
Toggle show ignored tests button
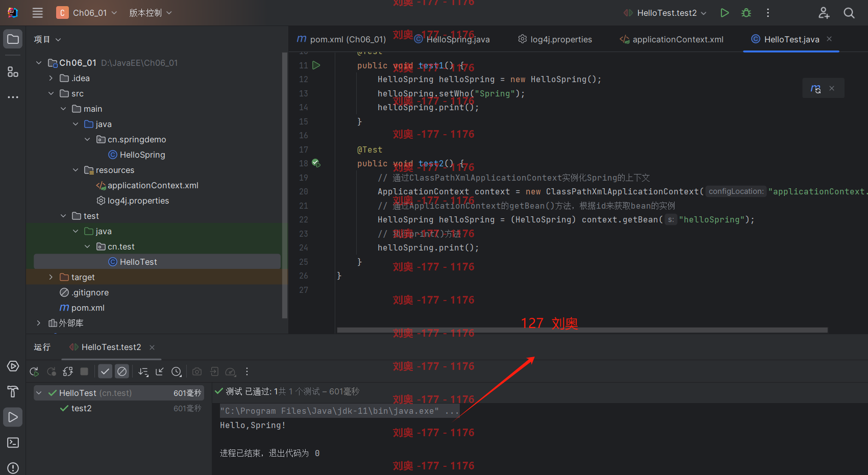click(122, 371)
